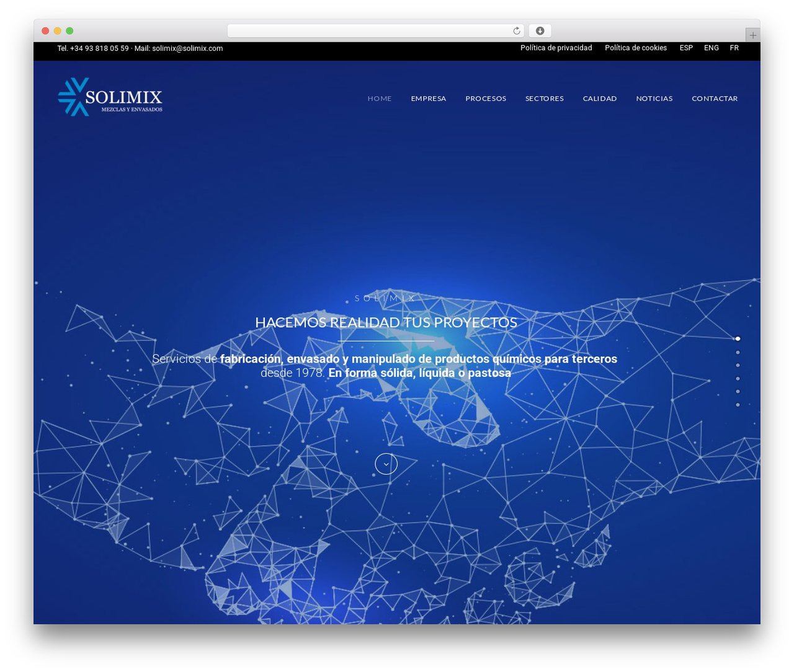794x672 pixels.
Task: Jump to the third slide navigation dot
Action: (x=738, y=365)
